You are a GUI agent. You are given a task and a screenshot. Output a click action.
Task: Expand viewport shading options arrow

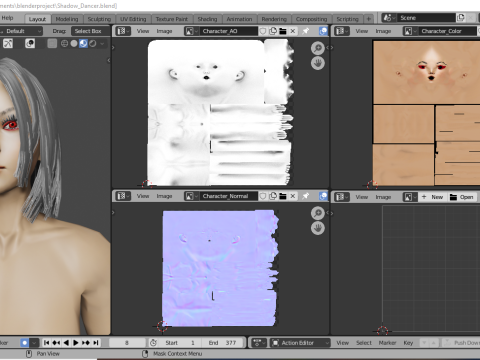(102, 43)
